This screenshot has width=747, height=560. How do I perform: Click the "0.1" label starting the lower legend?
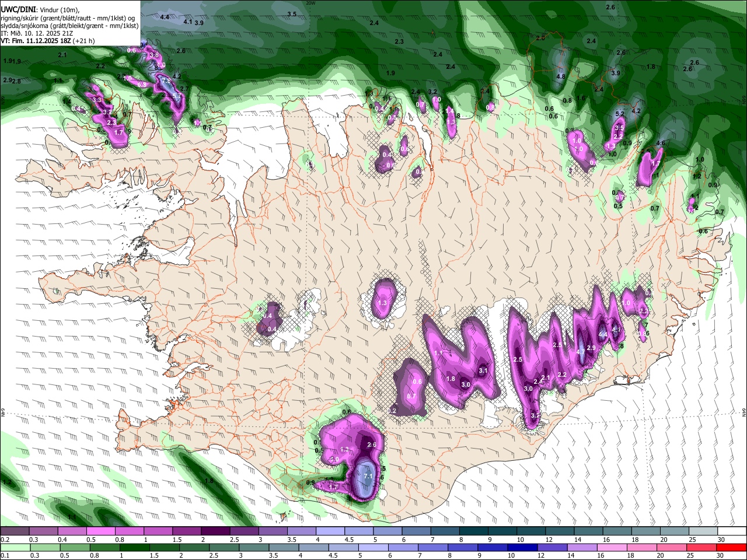pos(5,556)
